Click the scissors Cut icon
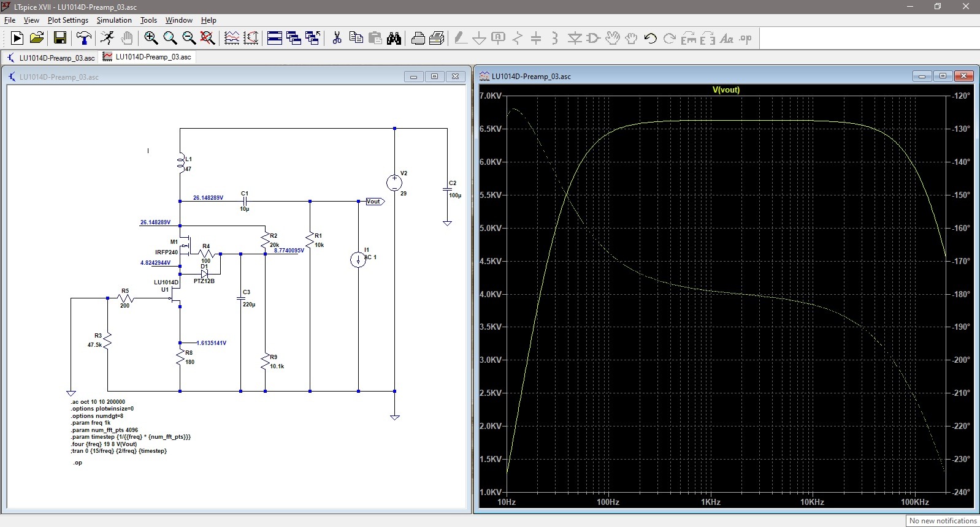980x527 pixels. pyautogui.click(x=337, y=39)
